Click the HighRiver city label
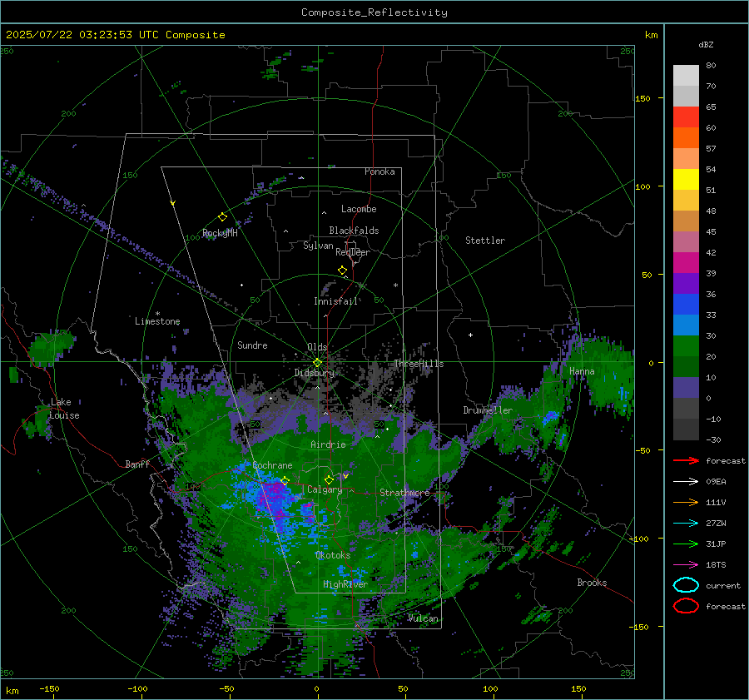Image resolution: width=749 pixels, height=700 pixels. click(345, 584)
